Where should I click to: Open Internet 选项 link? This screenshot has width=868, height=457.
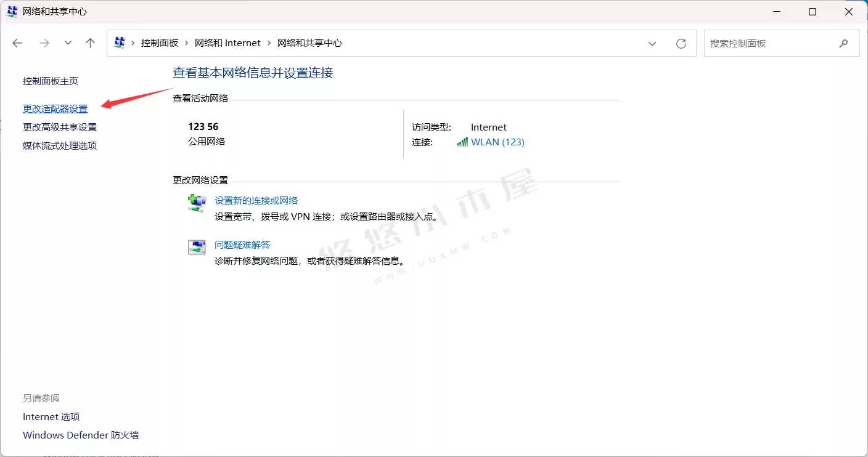click(x=51, y=416)
